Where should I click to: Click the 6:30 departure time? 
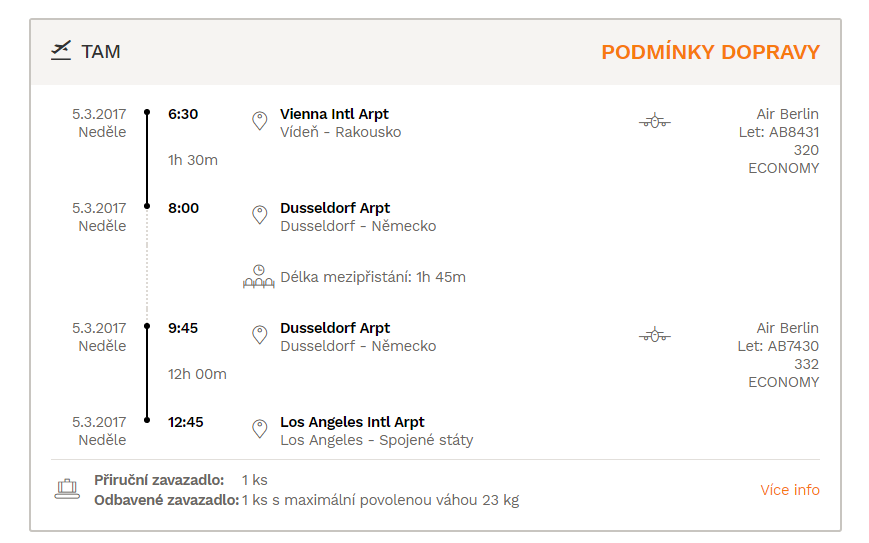tap(183, 114)
